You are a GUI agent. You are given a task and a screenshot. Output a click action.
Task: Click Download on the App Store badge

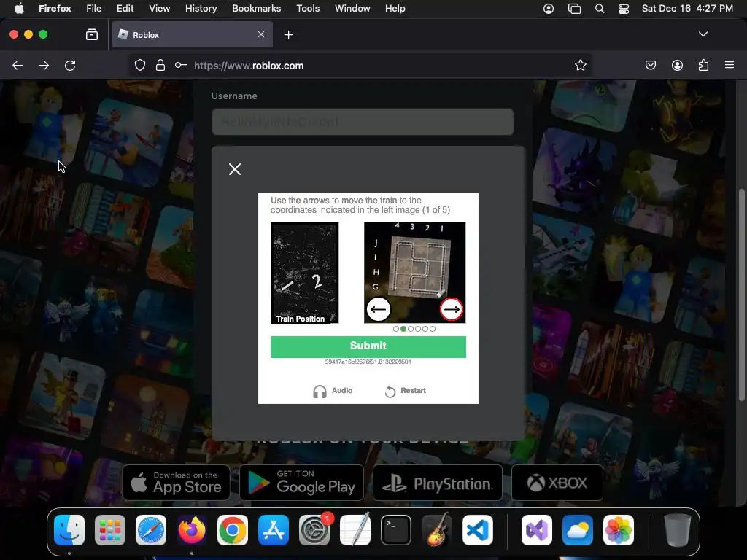point(177,483)
